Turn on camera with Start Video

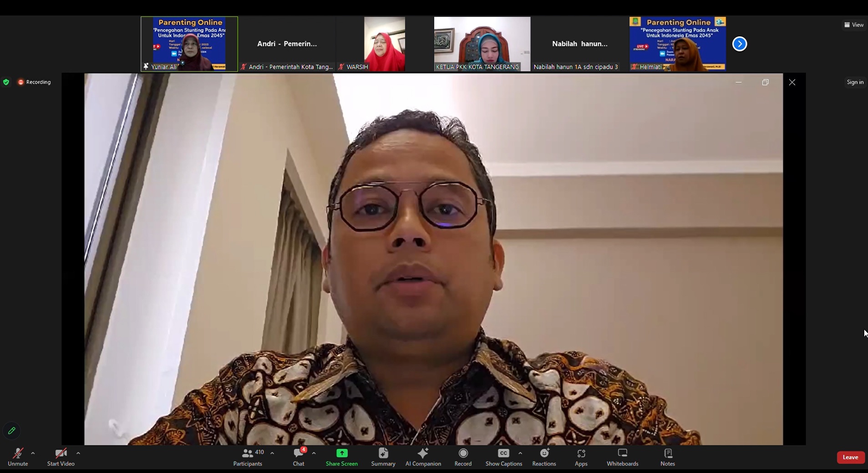click(x=61, y=457)
